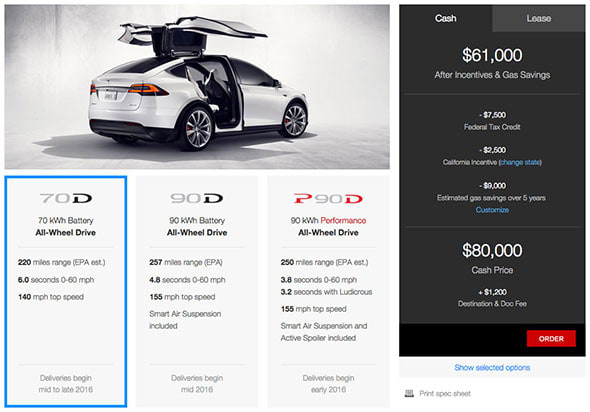Click the printer icon beside Print spec sheet

point(409,394)
